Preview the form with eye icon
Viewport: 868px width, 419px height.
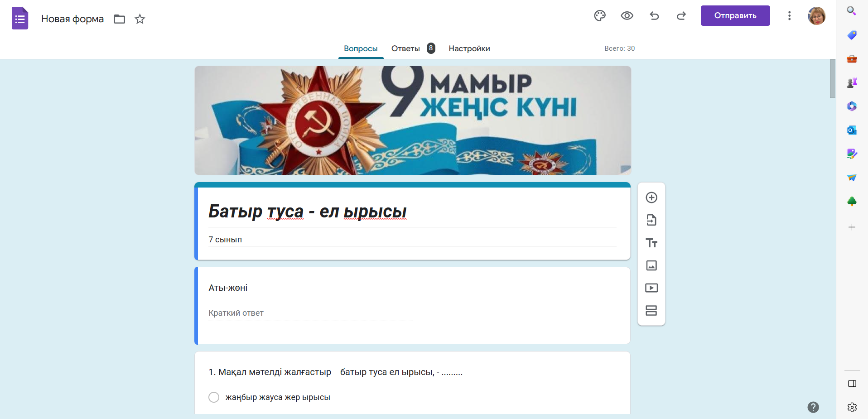(x=627, y=16)
